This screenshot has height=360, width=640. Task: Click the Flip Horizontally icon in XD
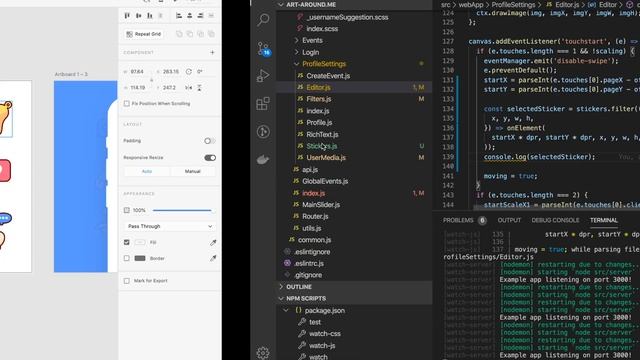click(188, 88)
